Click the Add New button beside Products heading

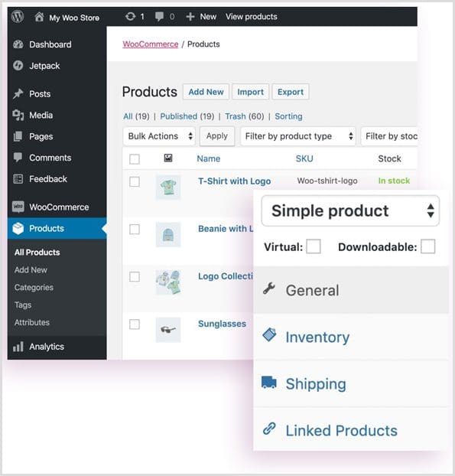[206, 92]
